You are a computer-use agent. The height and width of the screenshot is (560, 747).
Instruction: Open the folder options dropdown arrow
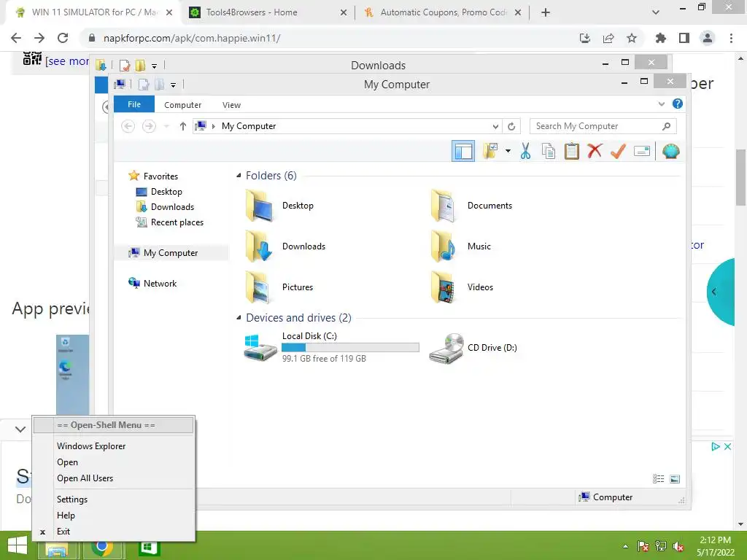tap(508, 152)
